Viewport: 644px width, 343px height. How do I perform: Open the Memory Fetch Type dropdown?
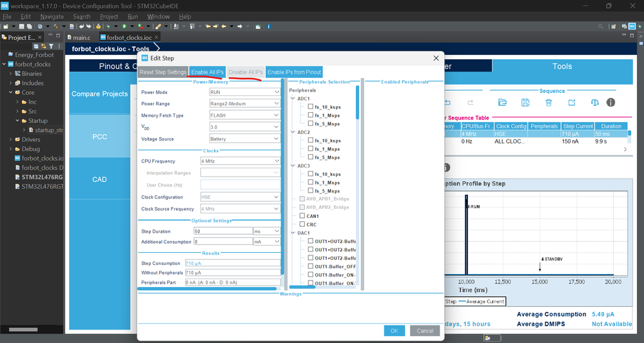point(245,115)
